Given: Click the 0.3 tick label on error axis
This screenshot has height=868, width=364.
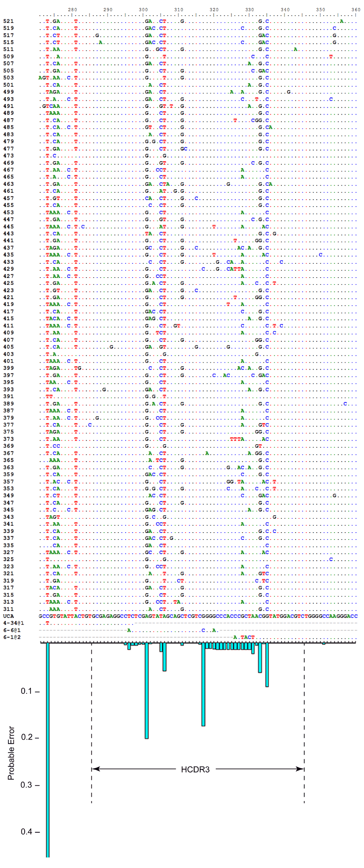Looking at the screenshot, I should coord(27,785).
